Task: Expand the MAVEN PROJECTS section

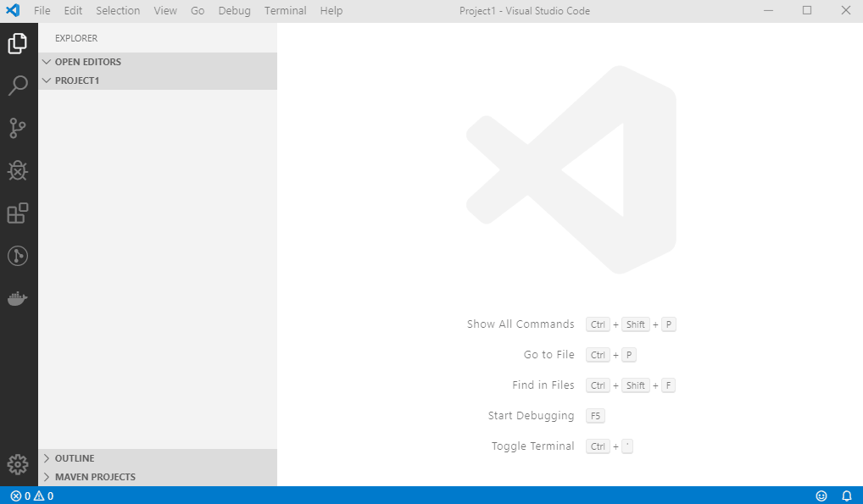Action: (93, 476)
